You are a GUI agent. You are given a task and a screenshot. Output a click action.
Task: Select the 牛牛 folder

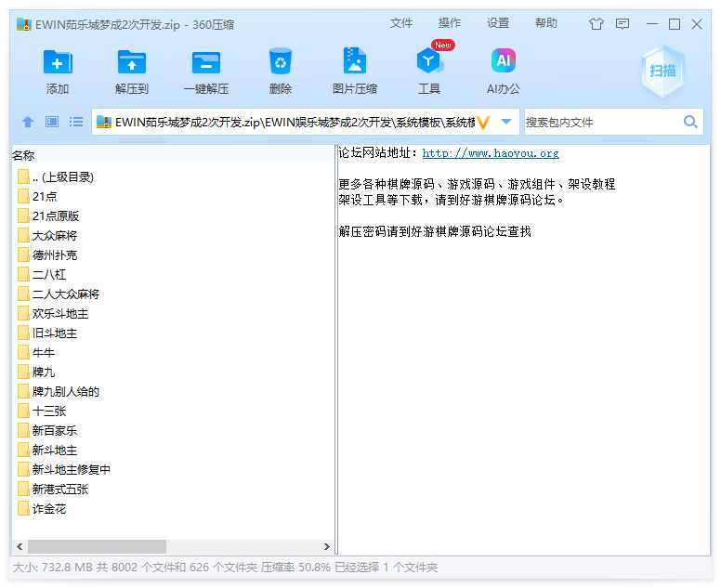point(36,353)
